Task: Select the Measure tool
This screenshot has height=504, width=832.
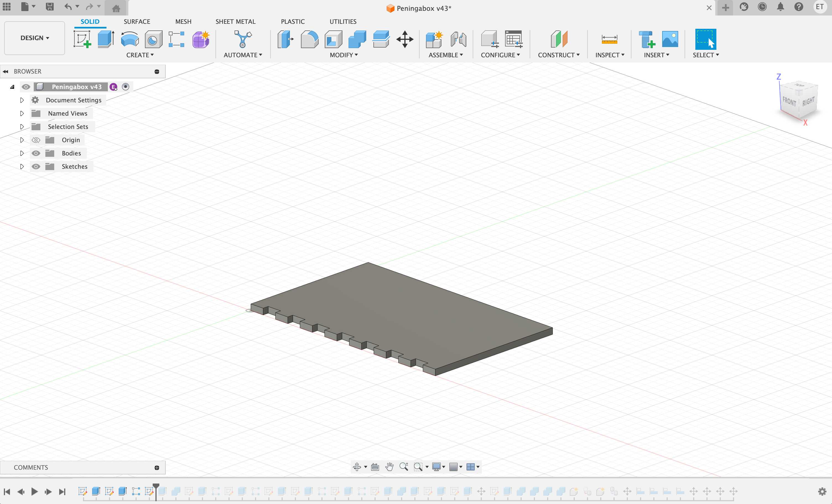Action: click(610, 39)
